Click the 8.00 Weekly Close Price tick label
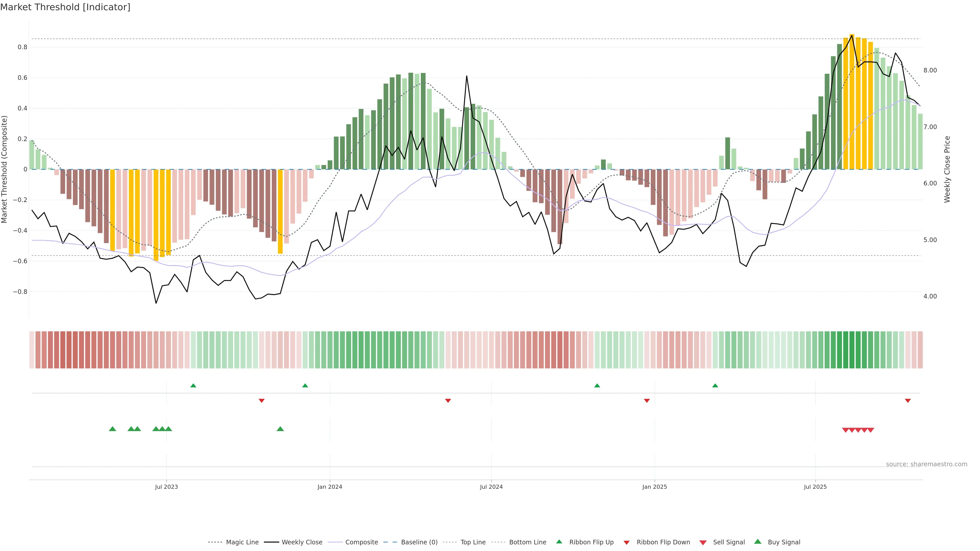The image size is (980, 551). coord(930,70)
